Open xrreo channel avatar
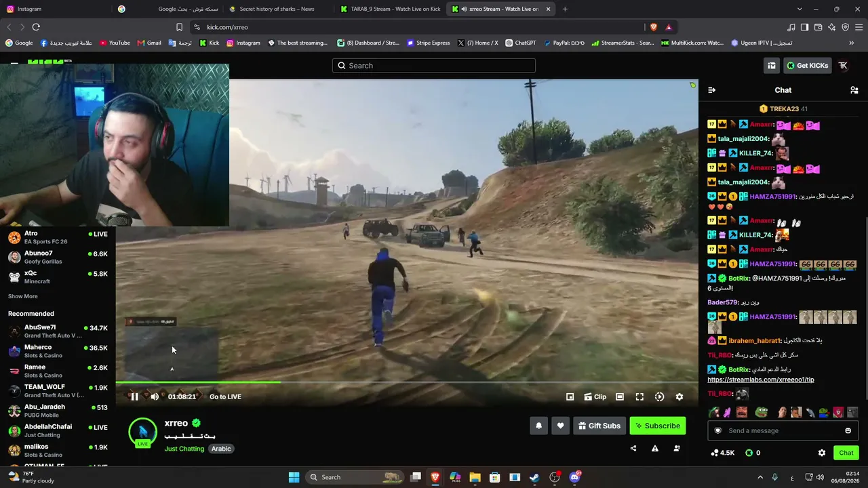Screen dimensions: 868x488 click(143, 432)
